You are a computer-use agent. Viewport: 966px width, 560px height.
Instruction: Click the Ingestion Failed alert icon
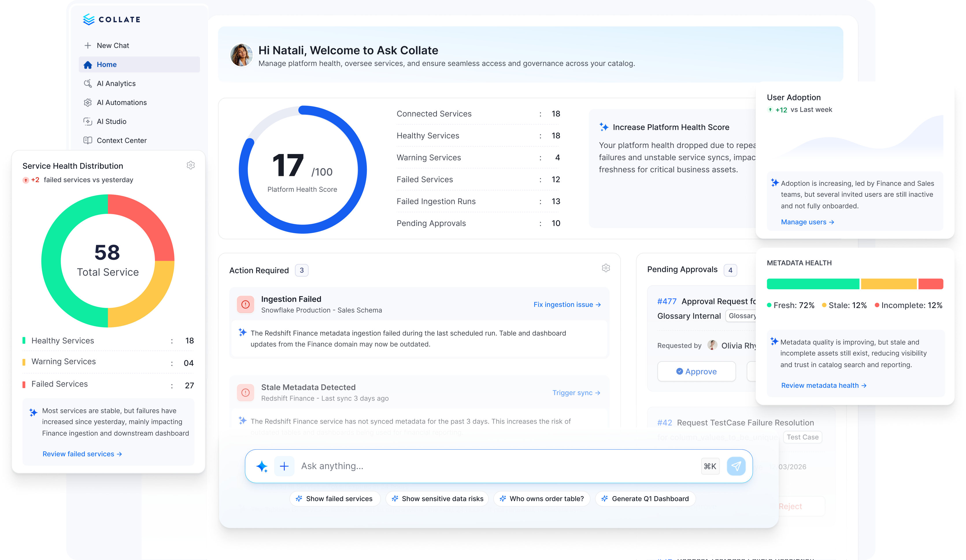(x=245, y=304)
